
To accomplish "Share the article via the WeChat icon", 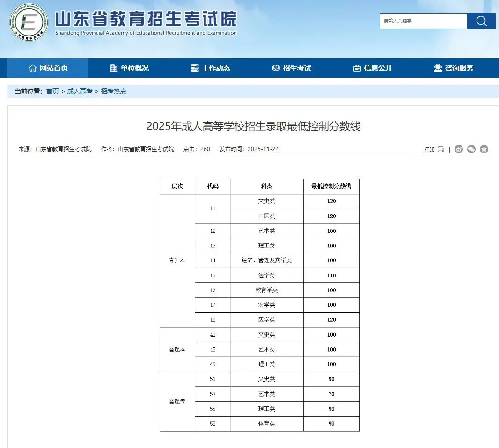I will 471,149.
